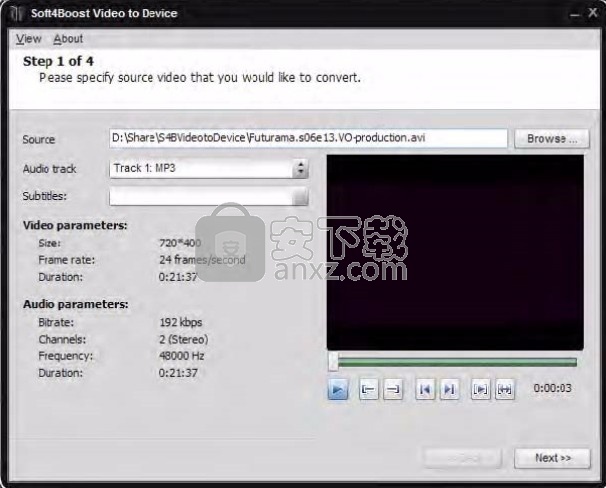Open the About menu
606x488 pixels.
(68, 39)
